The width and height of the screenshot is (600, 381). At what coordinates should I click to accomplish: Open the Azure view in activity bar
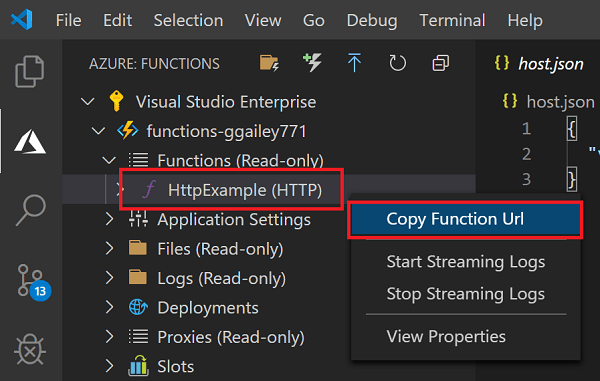[x=30, y=142]
